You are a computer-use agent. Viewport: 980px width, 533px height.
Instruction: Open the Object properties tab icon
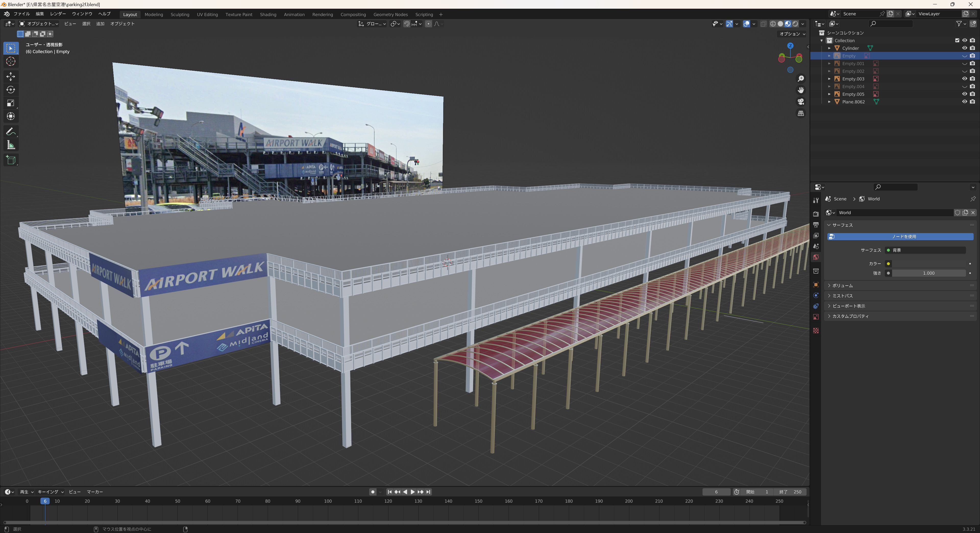click(x=816, y=285)
